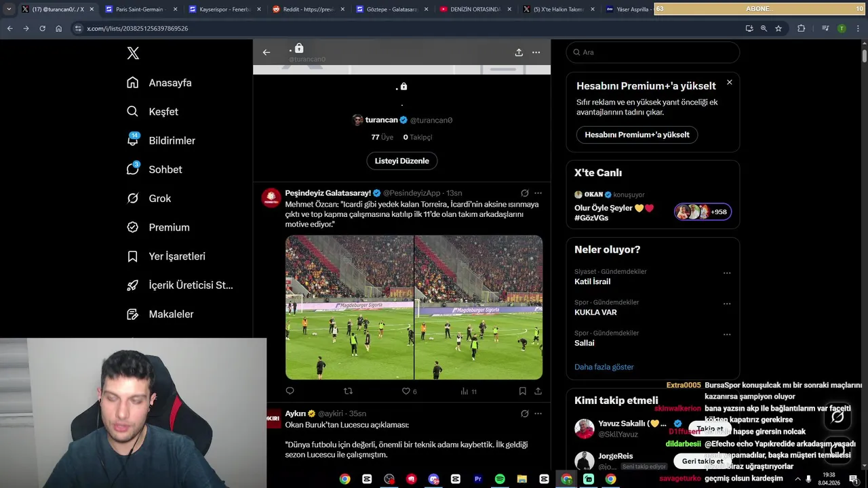Open Aykırı profile avatar
Screen dimensions: 868x488
tap(273, 418)
